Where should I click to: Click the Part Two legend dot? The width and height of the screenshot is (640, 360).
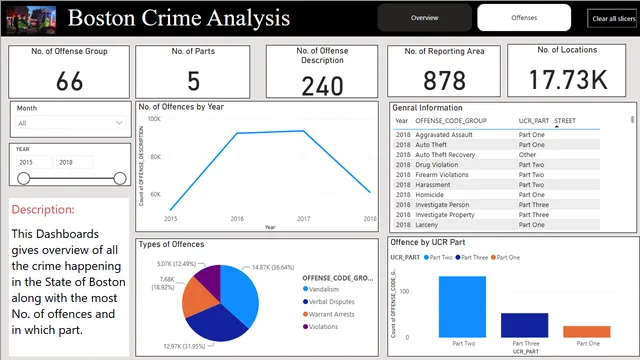click(x=426, y=258)
